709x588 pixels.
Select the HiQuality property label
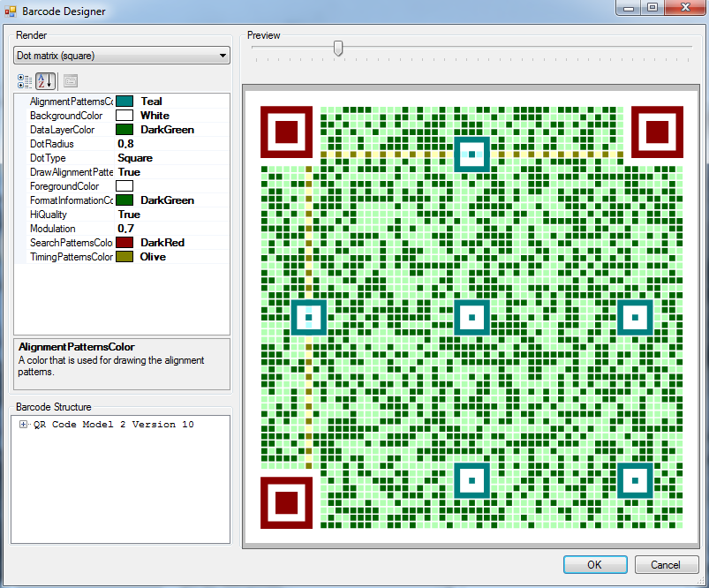coord(49,215)
